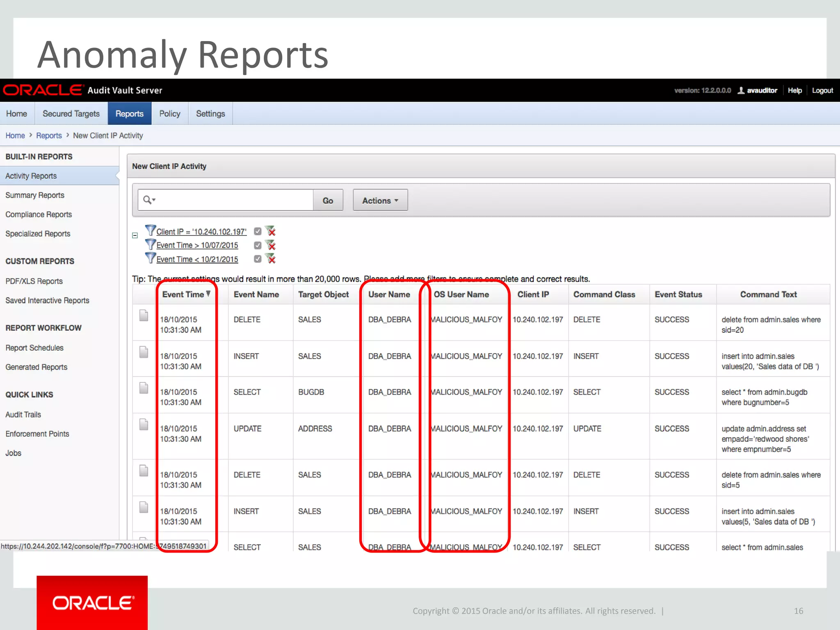The height and width of the screenshot is (630, 840).
Task: Open detail icon for SELECT BUGDB row
Action: pyautogui.click(x=144, y=388)
